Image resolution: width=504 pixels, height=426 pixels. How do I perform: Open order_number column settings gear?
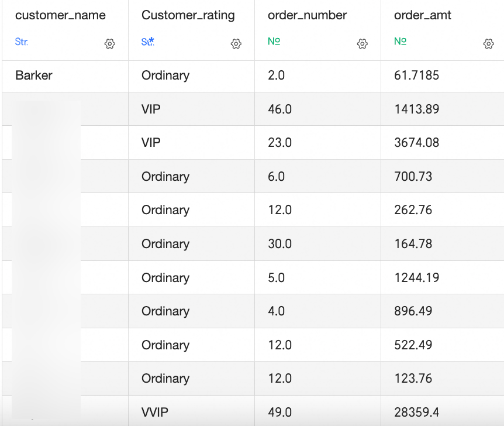click(362, 44)
